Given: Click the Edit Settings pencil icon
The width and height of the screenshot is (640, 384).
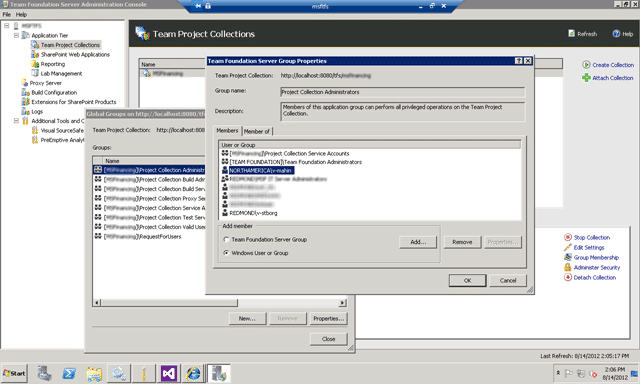Looking at the screenshot, I should click(568, 247).
